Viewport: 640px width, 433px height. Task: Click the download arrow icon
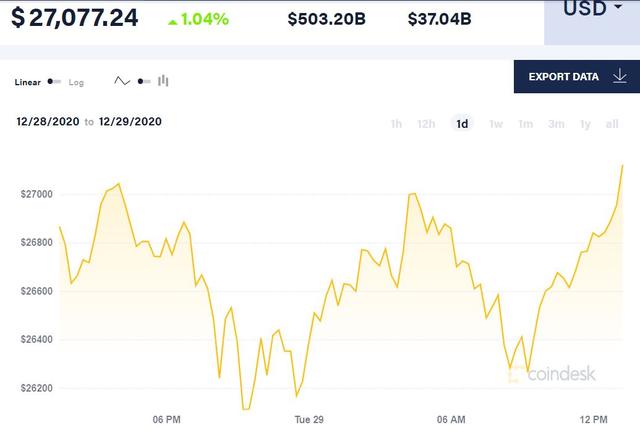(x=620, y=76)
